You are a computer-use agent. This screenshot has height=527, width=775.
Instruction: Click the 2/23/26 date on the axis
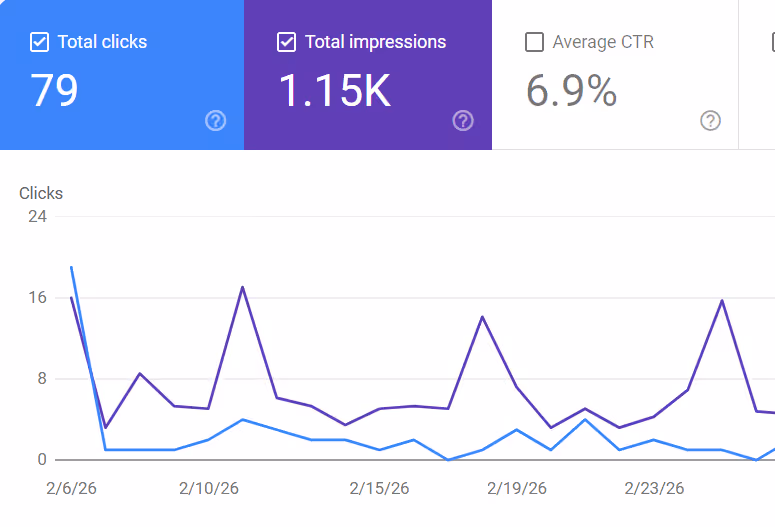point(654,489)
